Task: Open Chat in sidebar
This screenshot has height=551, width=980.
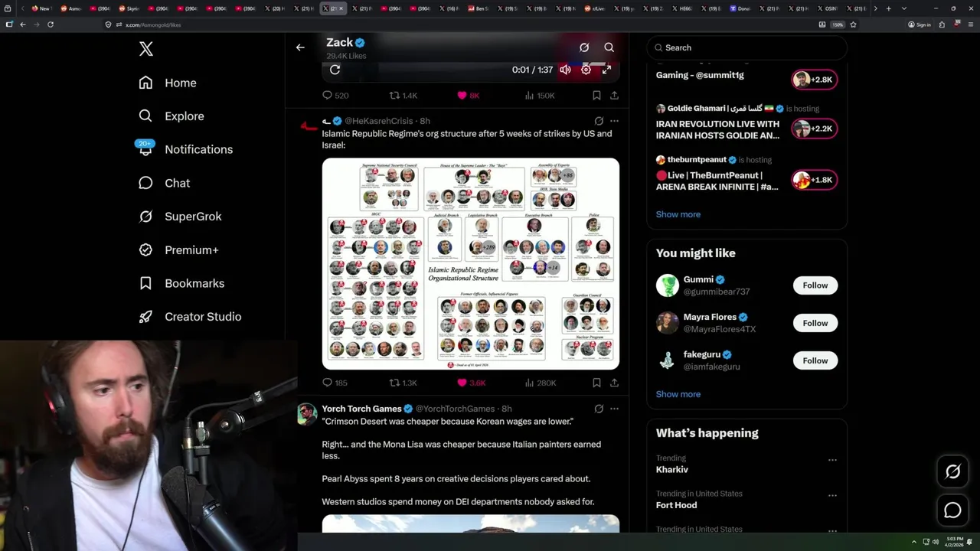Action: point(165,183)
